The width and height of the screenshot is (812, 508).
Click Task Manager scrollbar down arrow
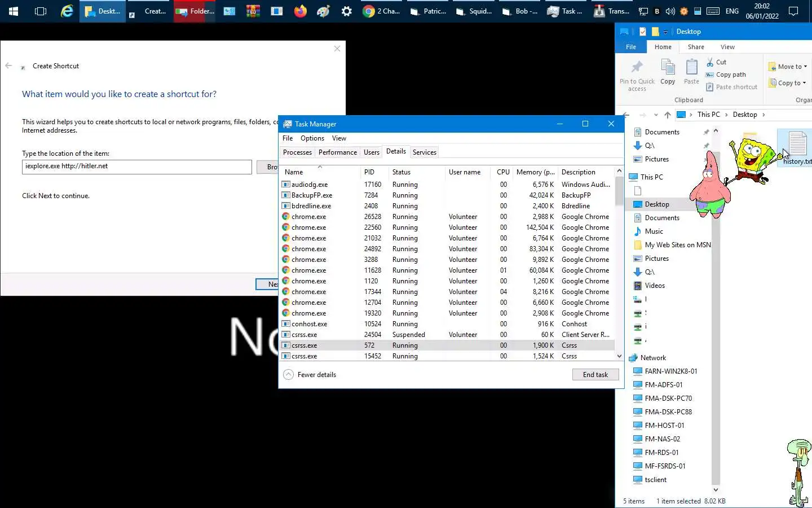point(619,356)
